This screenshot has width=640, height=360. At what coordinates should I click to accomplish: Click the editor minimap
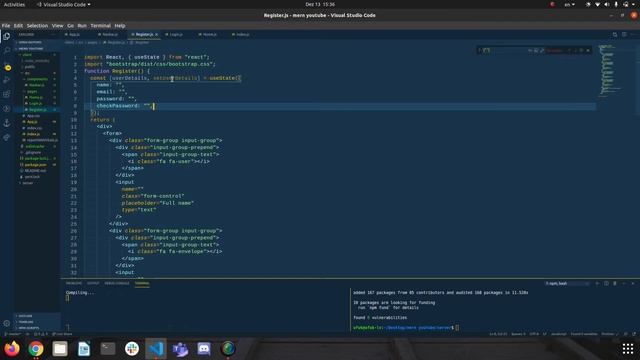pos(610,71)
